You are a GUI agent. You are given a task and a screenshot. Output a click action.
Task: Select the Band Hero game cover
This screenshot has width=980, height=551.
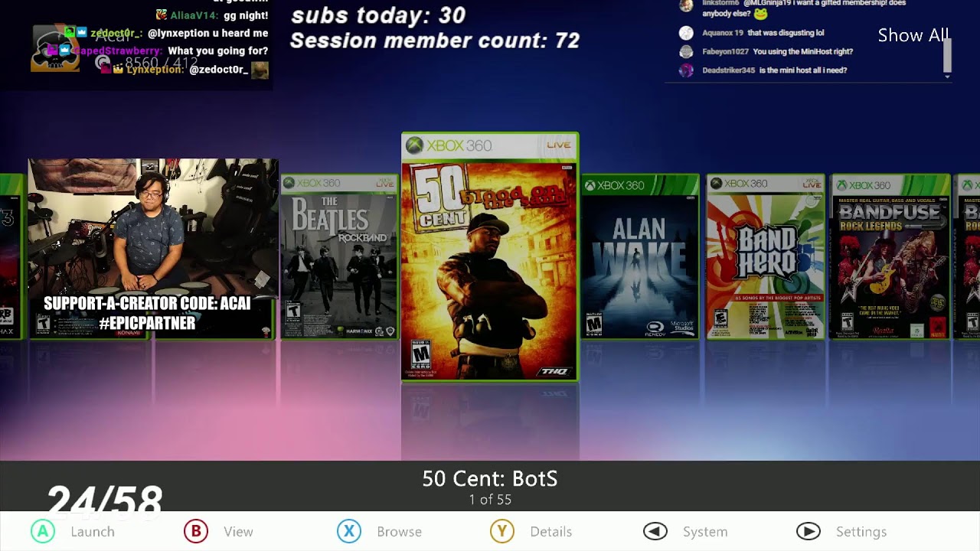[x=765, y=256]
